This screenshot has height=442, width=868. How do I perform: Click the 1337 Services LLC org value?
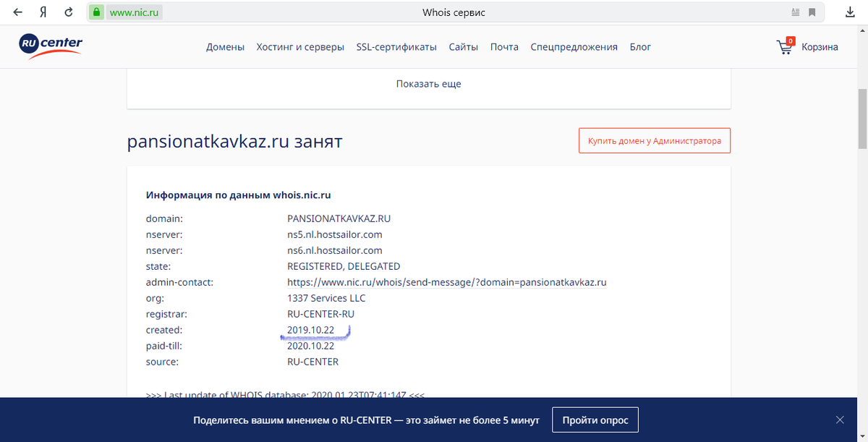[326, 298]
